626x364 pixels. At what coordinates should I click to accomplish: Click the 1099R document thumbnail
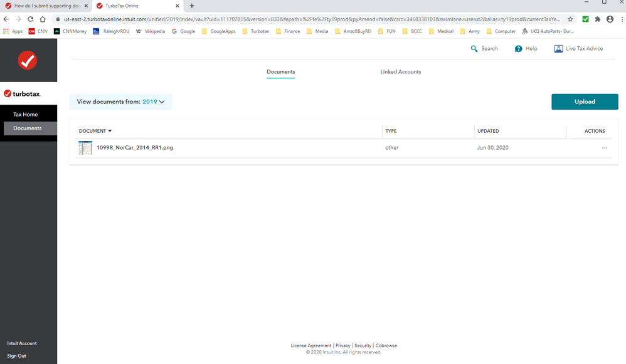tap(85, 148)
